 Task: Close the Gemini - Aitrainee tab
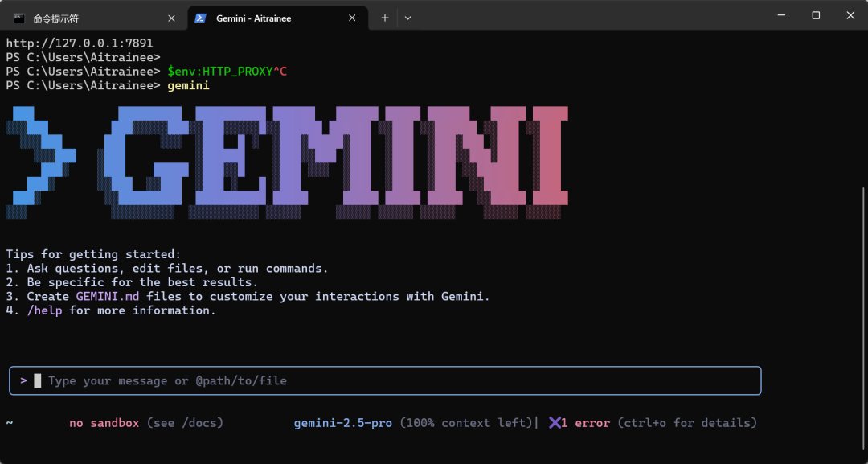click(352, 18)
